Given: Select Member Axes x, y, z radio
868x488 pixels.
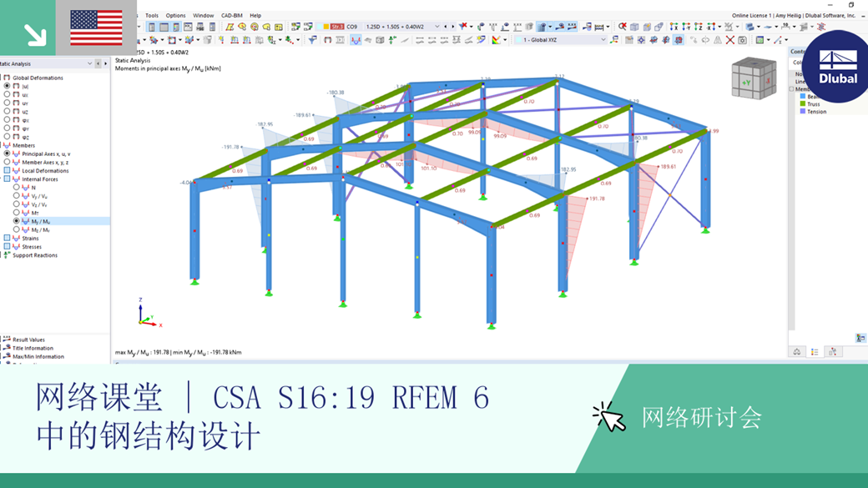Looking at the screenshot, I should tap(8, 162).
